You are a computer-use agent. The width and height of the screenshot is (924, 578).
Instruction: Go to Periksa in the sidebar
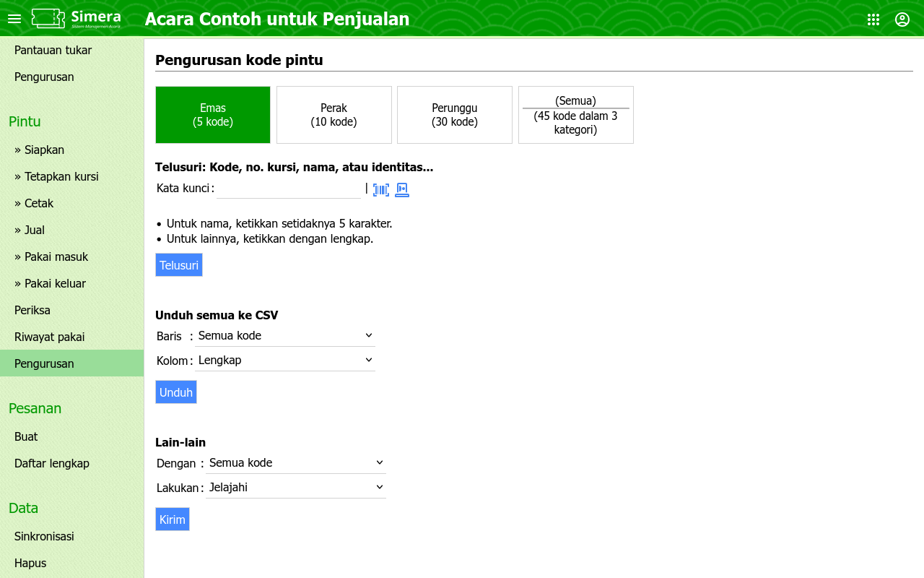tap(72, 311)
